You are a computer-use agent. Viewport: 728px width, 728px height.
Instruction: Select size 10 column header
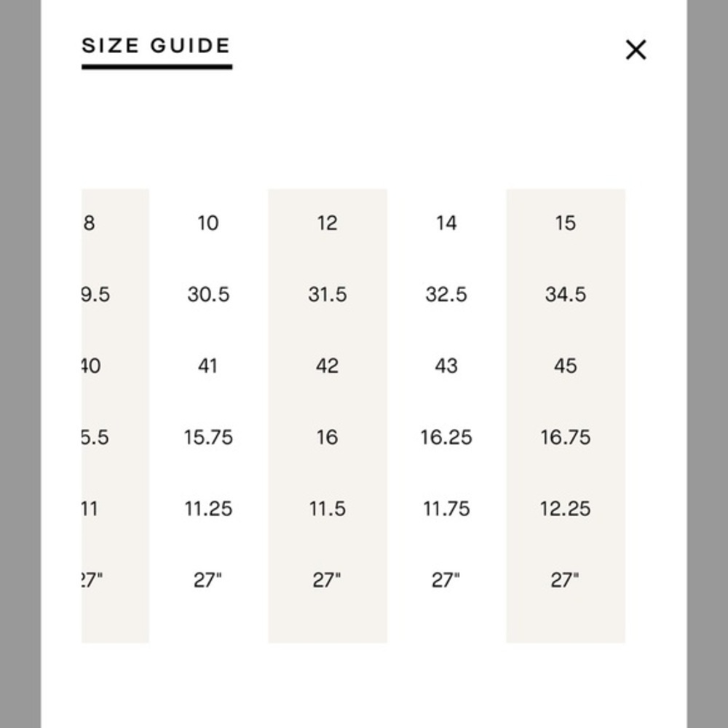[x=208, y=223]
